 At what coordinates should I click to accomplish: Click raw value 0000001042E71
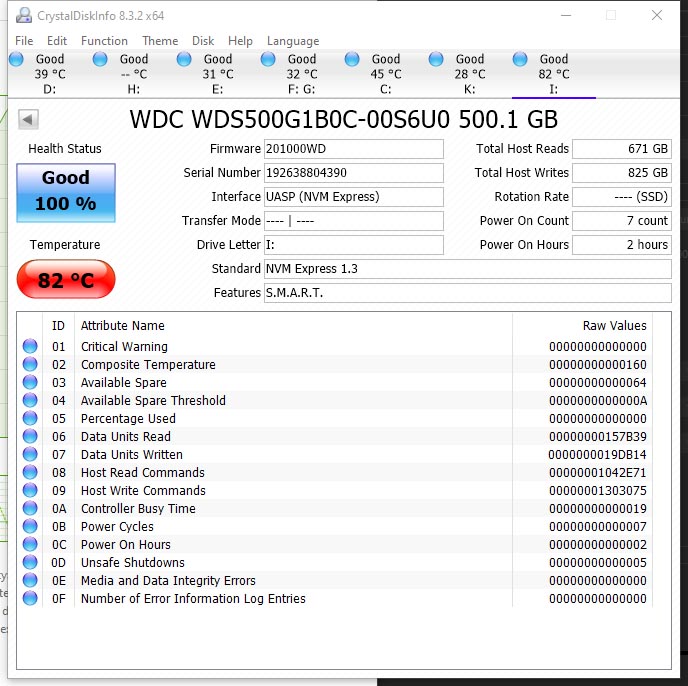click(x=598, y=473)
